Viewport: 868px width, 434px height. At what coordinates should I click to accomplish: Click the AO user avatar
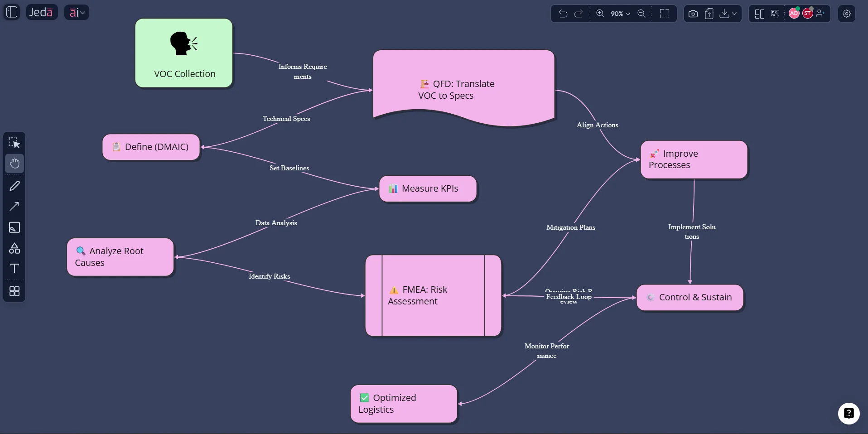click(x=794, y=13)
